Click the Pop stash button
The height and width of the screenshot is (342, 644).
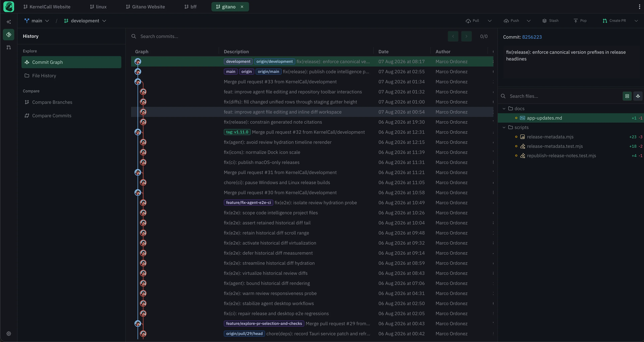tap(580, 21)
